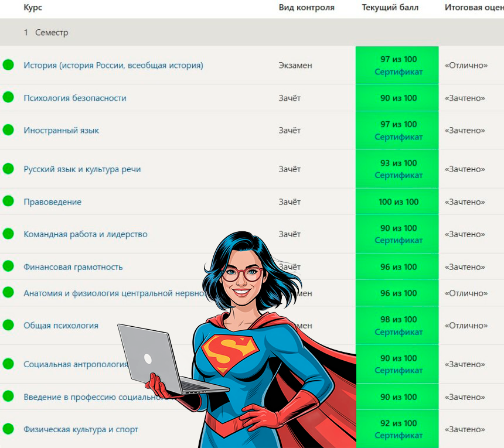Click Зачёт control type in Иностранный язык row
Image resolution: width=504 pixels, height=448 pixels.
pyautogui.click(x=290, y=131)
